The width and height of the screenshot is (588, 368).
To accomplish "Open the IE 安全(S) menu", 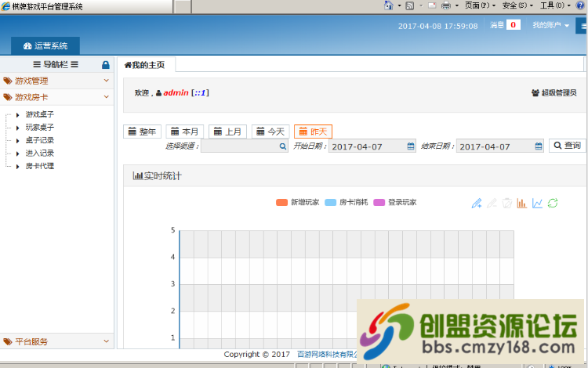I will click(517, 5).
